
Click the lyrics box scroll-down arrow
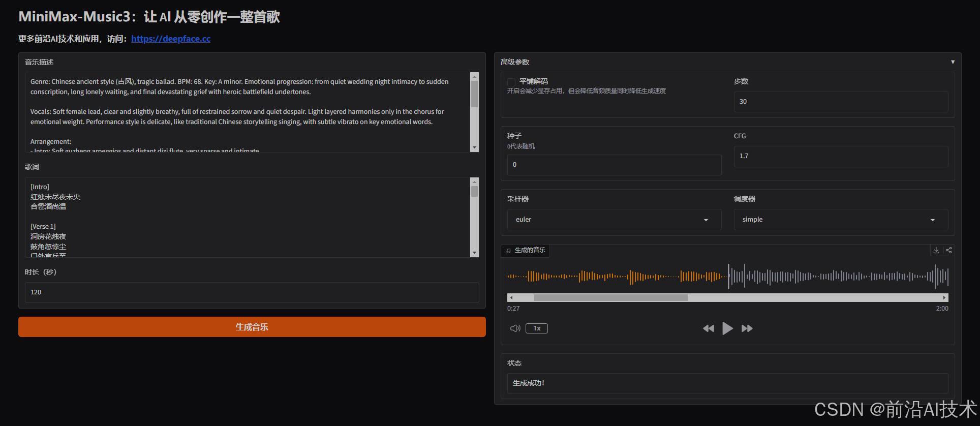475,253
